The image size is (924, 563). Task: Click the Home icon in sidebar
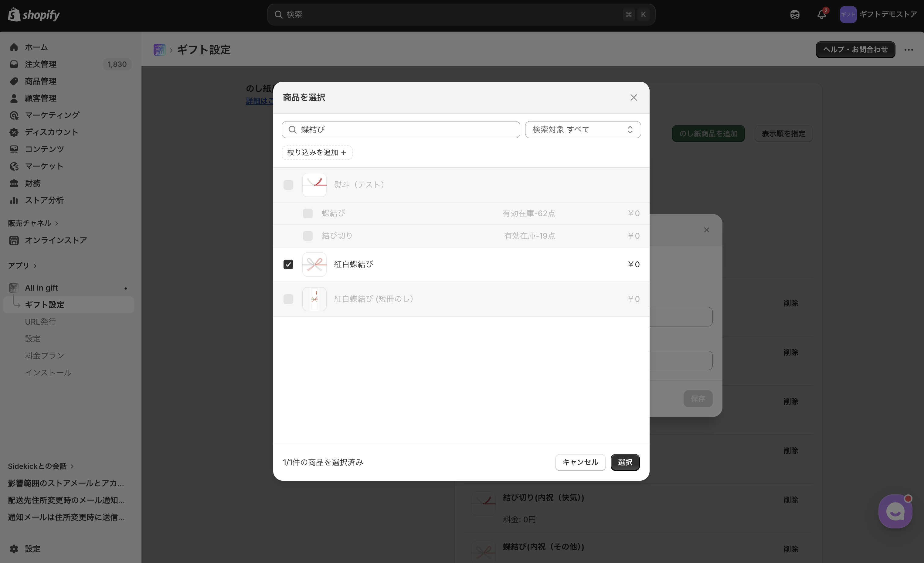pyautogui.click(x=14, y=47)
